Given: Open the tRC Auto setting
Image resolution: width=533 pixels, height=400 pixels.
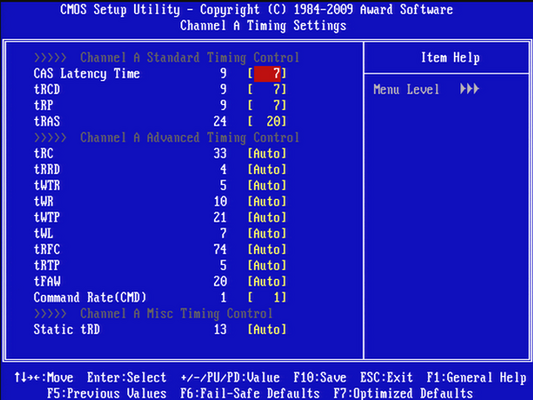Looking at the screenshot, I should pyautogui.click(x=267, y=154).
